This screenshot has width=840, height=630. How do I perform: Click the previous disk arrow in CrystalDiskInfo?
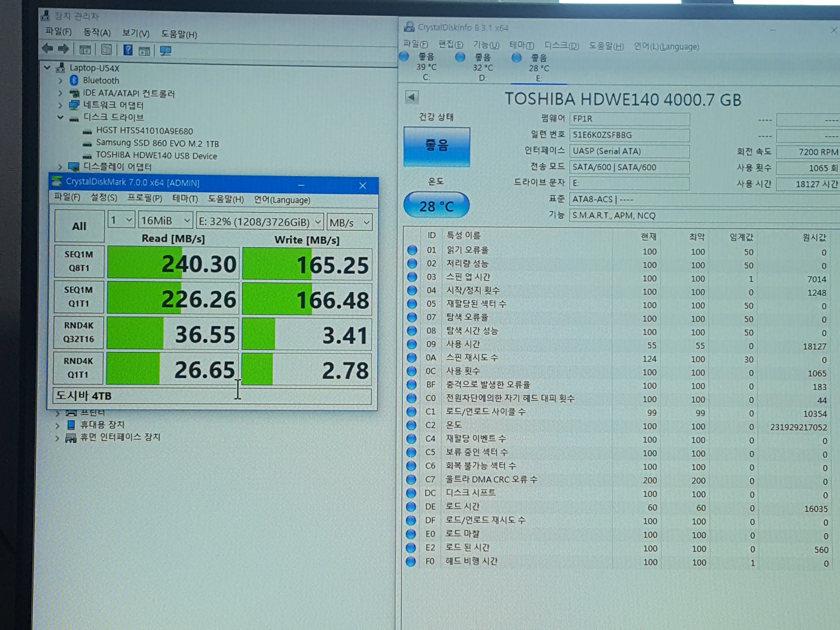point(412,97)
